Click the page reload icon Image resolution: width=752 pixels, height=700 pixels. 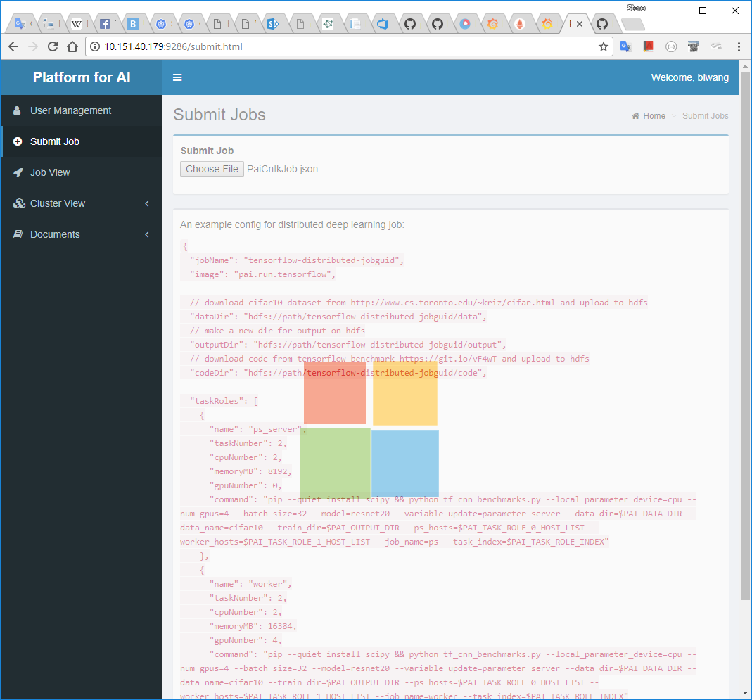(x=53, y=46)
